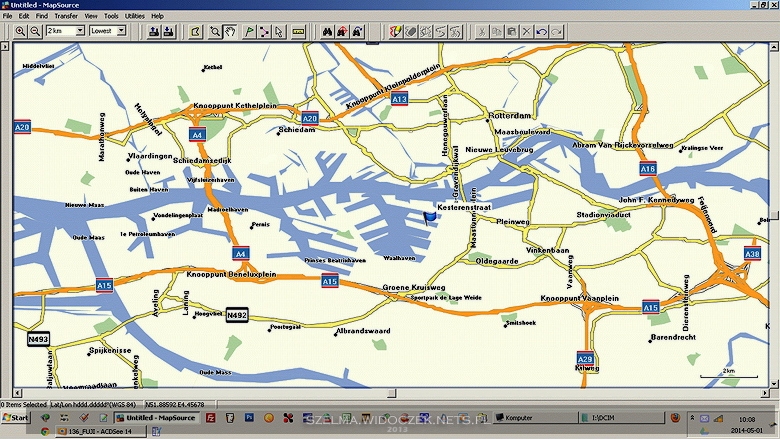This screenshot has height=439, width=780.
Task: Click the N493 road sign
Action: point(38,340)
